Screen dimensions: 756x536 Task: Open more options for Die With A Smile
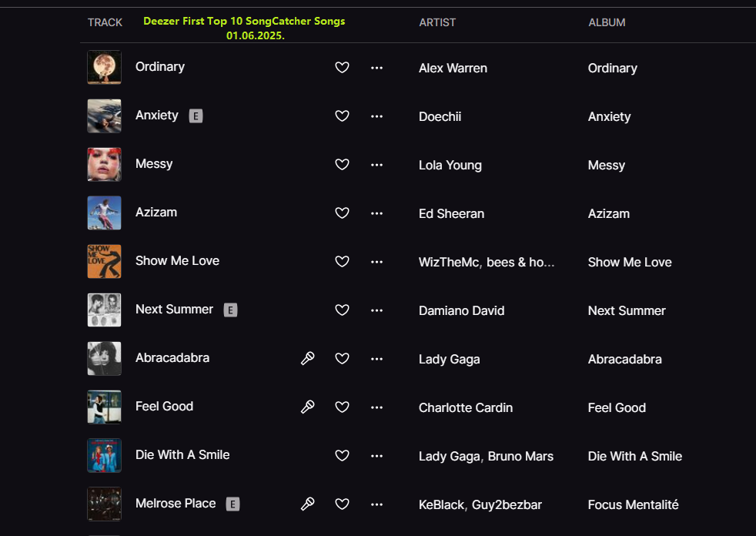[x=376, y=455]
